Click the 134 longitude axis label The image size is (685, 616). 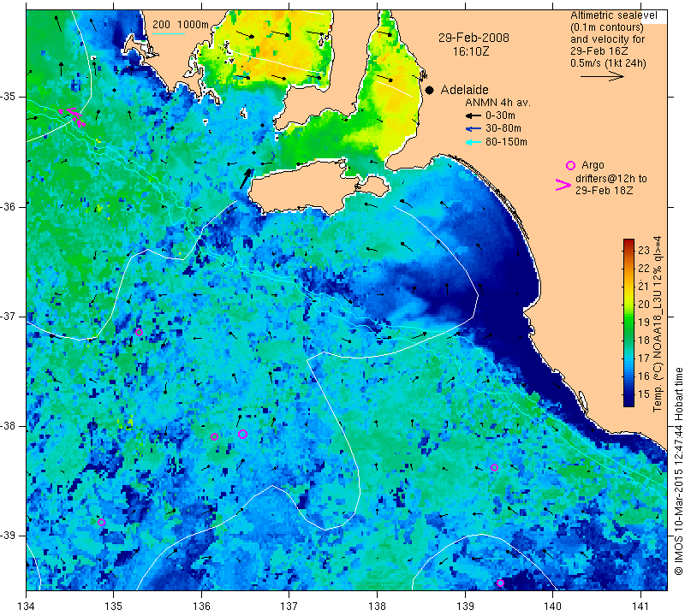(x=27, y=606)
